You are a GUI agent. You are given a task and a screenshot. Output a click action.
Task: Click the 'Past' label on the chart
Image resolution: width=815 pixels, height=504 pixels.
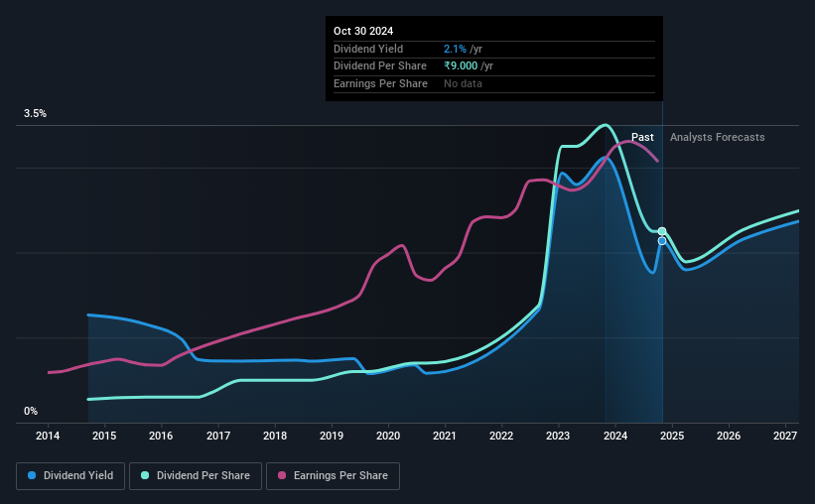click(x=642, y=137)
